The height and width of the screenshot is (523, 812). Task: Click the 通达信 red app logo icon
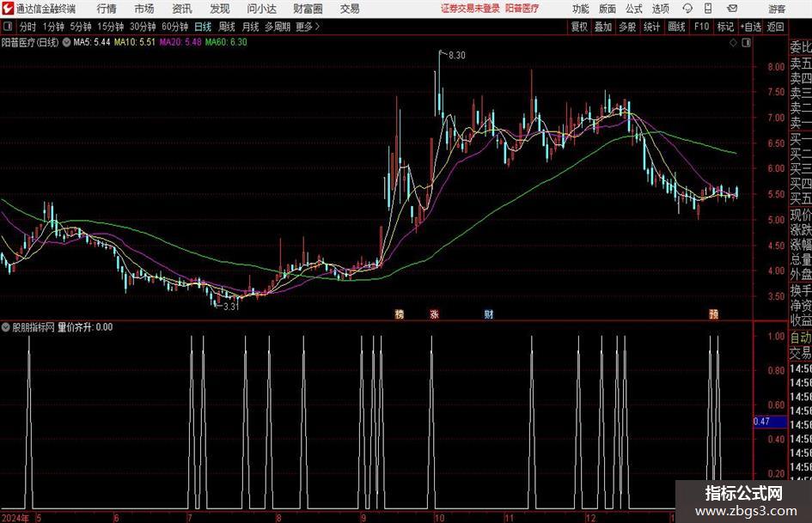tap(8, 9)
